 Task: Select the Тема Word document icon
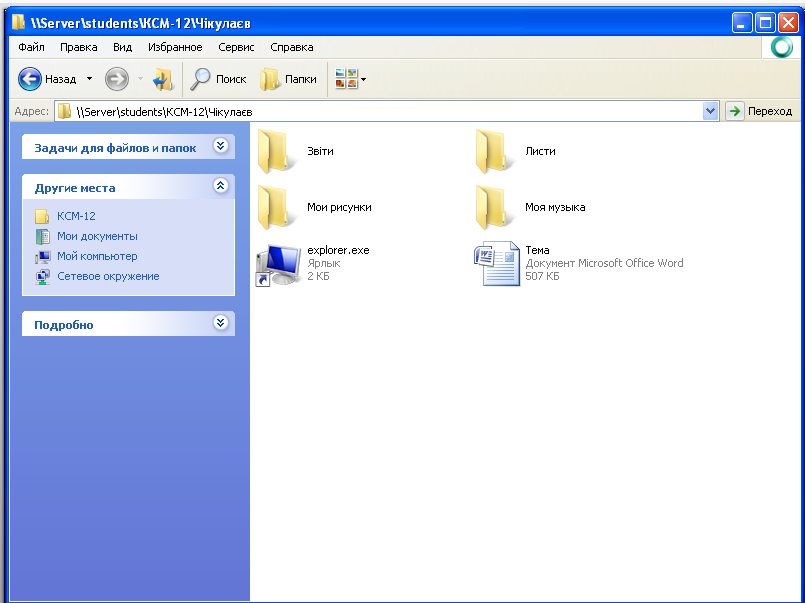[496, 263]
